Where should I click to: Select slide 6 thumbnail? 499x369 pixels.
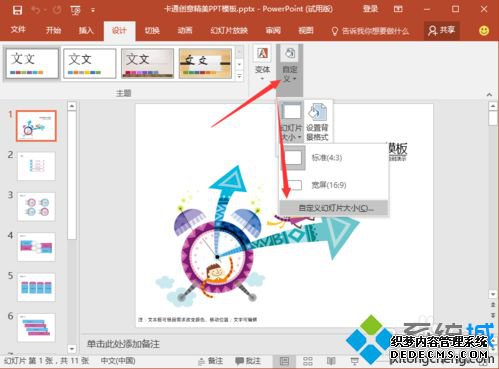click(36, 327)
